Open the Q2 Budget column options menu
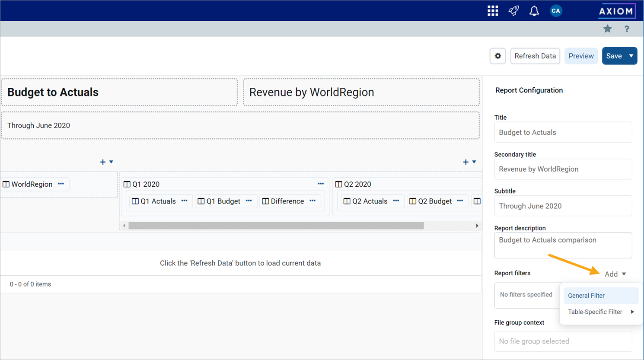Image resolution: width=644 pixels, height=360 pixels. (x=460, y=201)
